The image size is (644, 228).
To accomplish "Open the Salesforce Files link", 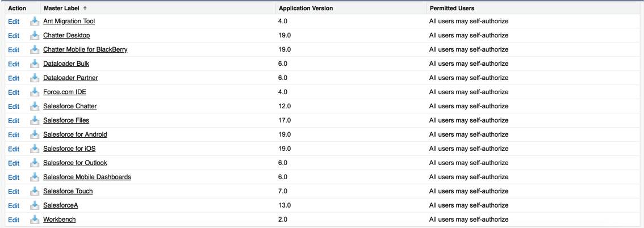I will coord(66,120).
